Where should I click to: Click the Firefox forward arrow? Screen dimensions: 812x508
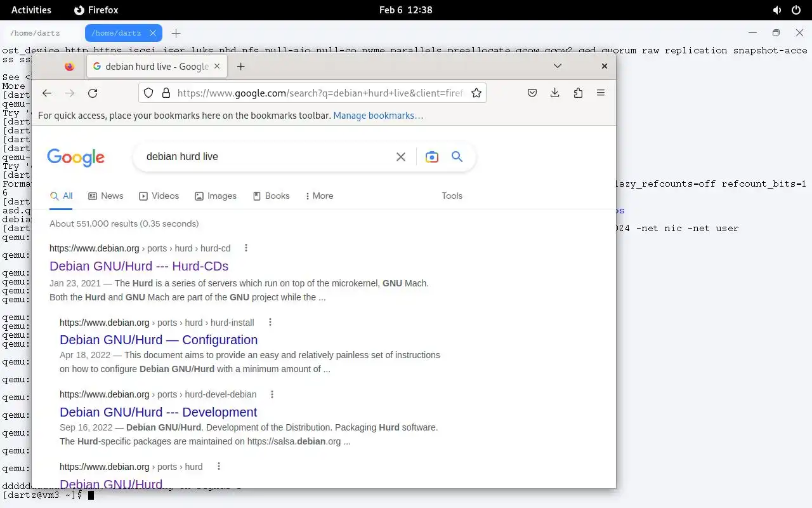(x=70, y=93)
